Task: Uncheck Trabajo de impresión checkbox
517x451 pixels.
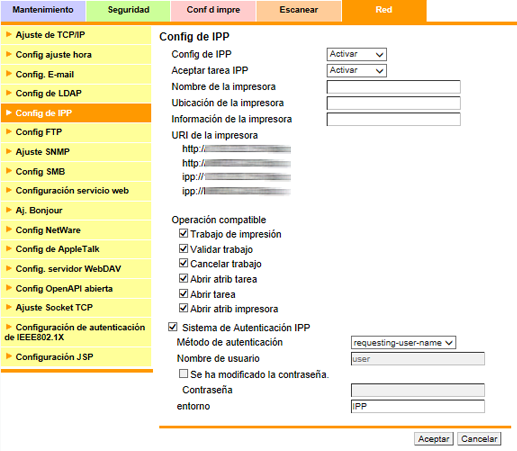Action: (183, 233)
